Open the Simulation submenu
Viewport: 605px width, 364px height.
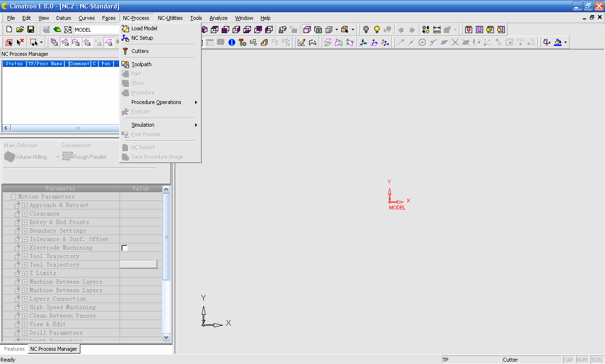click(161, 125)
